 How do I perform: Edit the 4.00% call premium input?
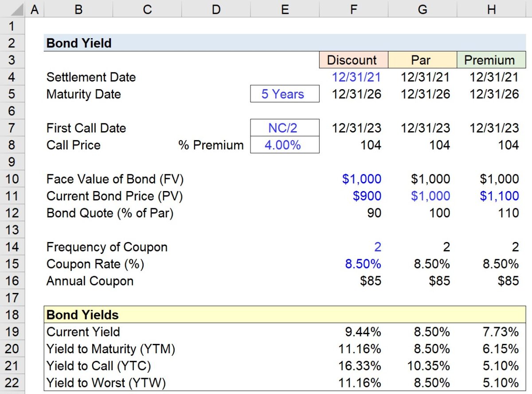284,145
